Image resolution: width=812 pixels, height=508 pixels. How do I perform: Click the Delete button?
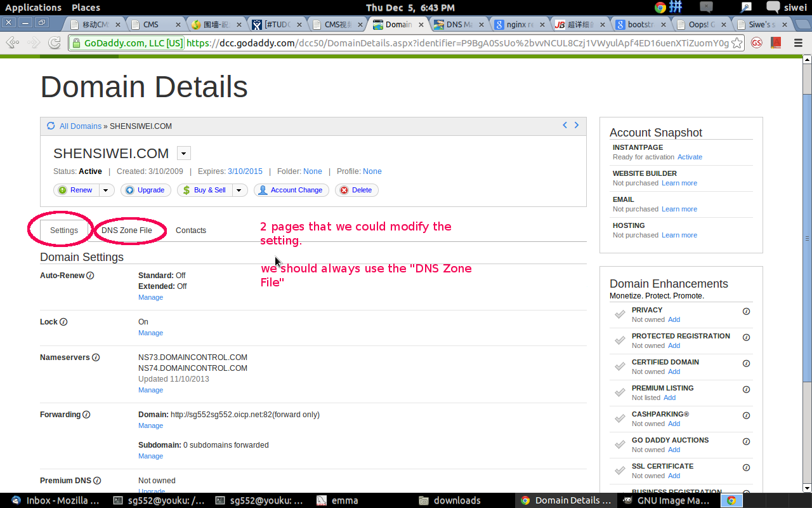pos(357,190)
